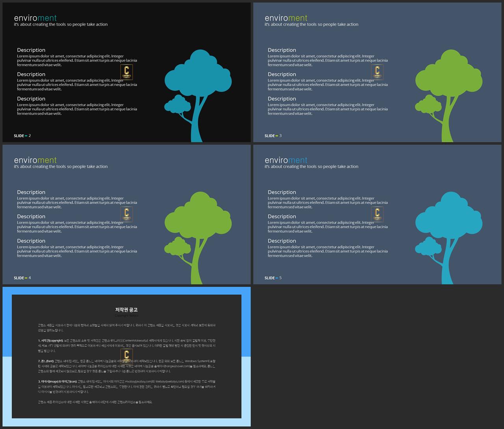The height and width of the screenshot is (429, 504).
Task: Select the third 'Description' heading on slide 4
Action: pos(31,241)
